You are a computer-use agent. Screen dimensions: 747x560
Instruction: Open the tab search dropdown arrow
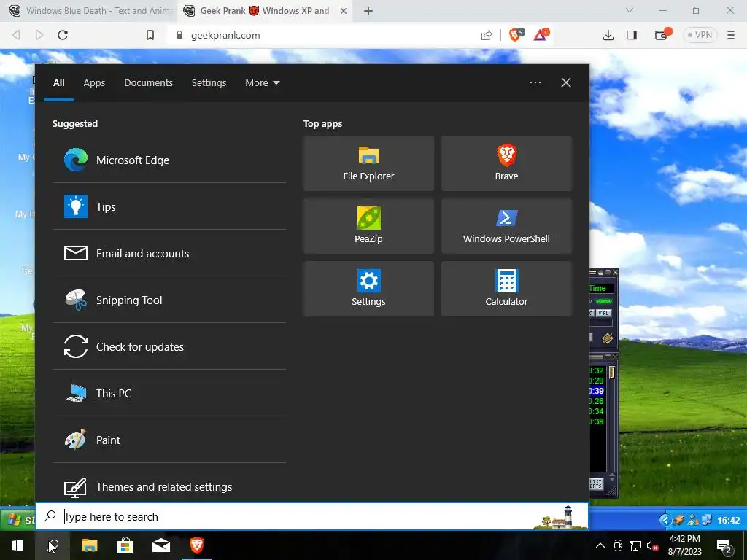[x=630, y=10]
